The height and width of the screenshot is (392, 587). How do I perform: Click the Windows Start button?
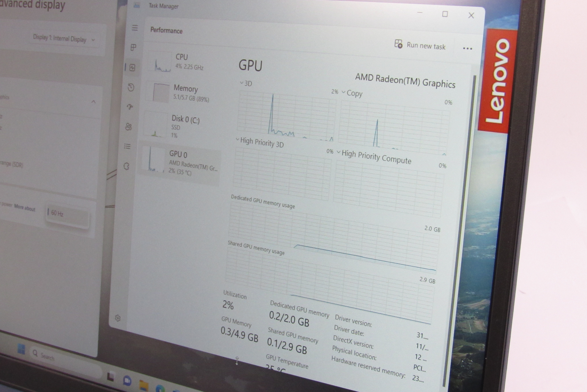tap(21, 349)
